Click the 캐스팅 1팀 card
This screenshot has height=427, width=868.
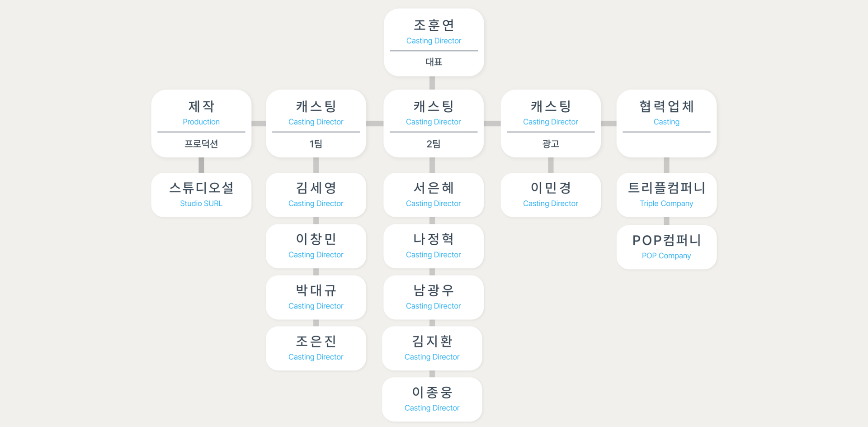(x=316, y=123)
